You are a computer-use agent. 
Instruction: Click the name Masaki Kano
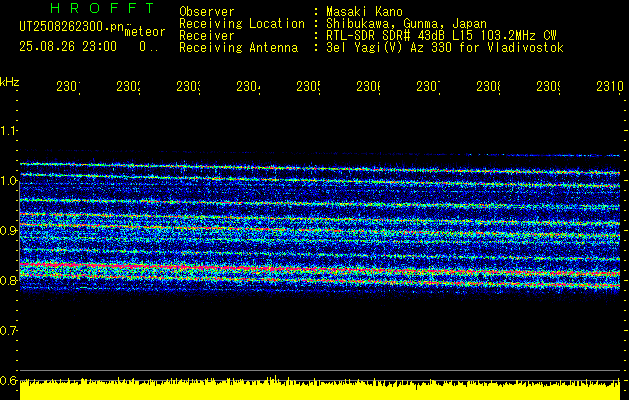point(364,11)
